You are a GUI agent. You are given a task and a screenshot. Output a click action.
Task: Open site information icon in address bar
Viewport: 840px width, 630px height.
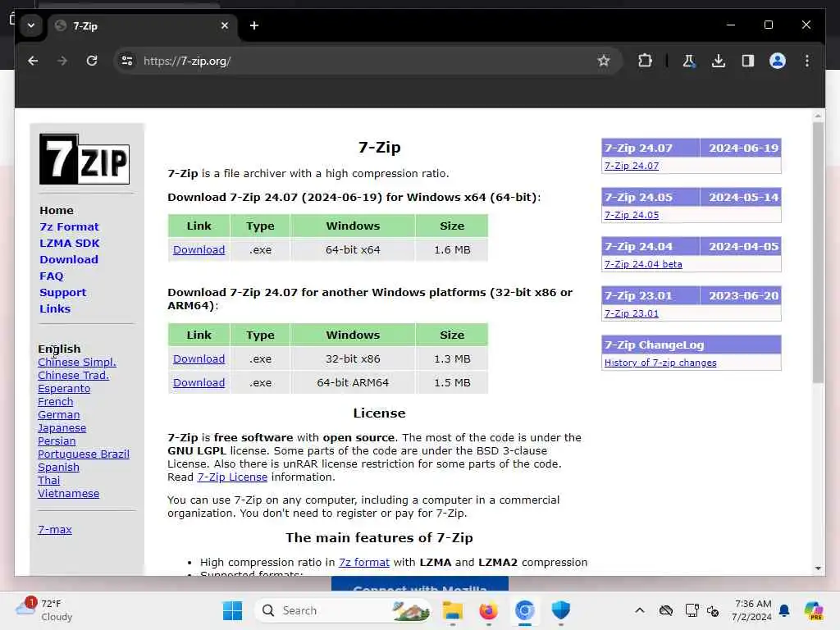coord(127,61)
